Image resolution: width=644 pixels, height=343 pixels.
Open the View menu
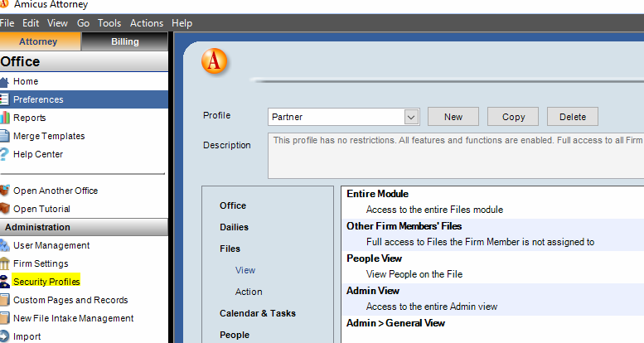[57, 23]
